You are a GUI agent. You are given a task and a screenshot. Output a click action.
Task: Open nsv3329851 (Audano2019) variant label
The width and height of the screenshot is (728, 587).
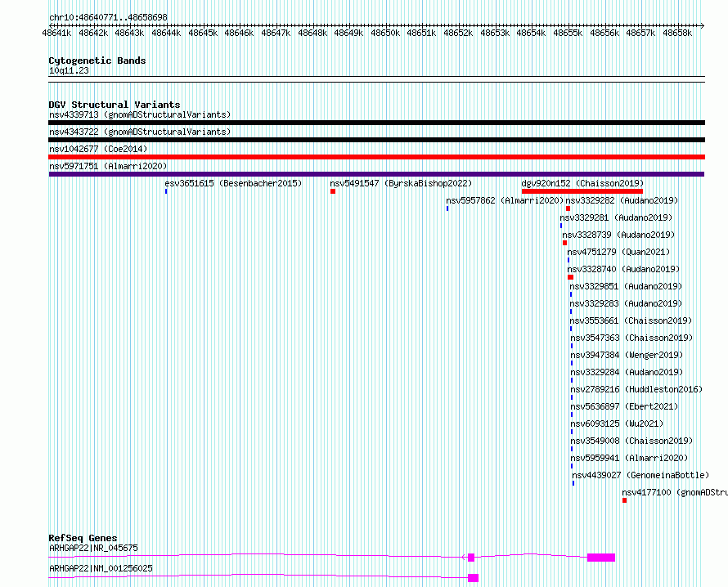click(626, 286)
